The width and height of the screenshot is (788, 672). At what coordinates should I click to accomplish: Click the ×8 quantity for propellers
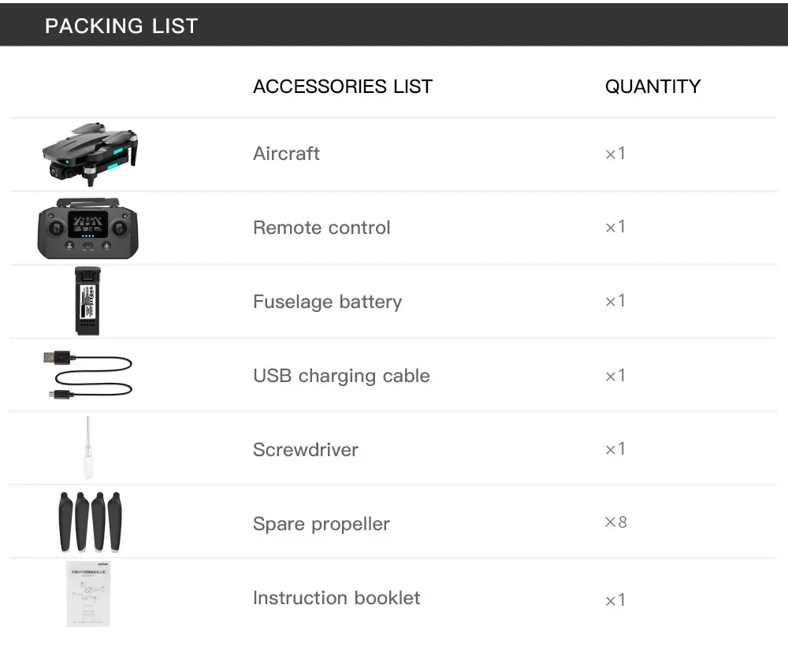(615, 522)
